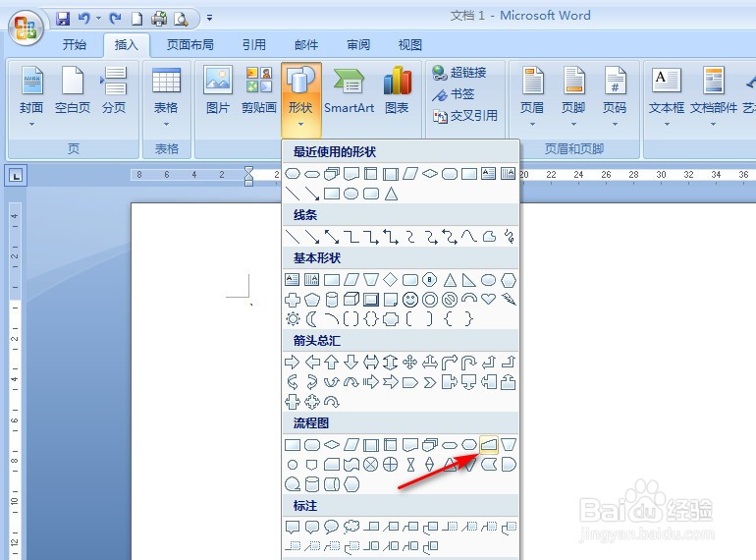Click the quick print icon

tap(159, 19)
